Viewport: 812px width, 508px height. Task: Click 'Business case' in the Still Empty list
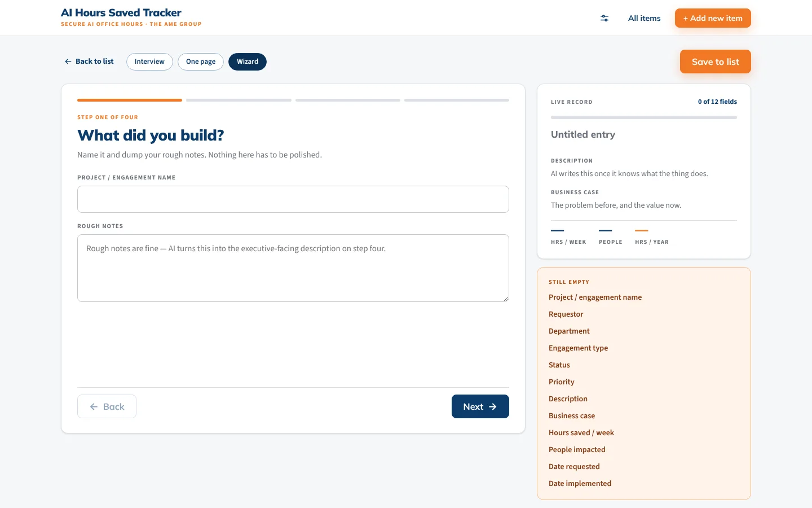pyautogui.click(x=572, y=416)
